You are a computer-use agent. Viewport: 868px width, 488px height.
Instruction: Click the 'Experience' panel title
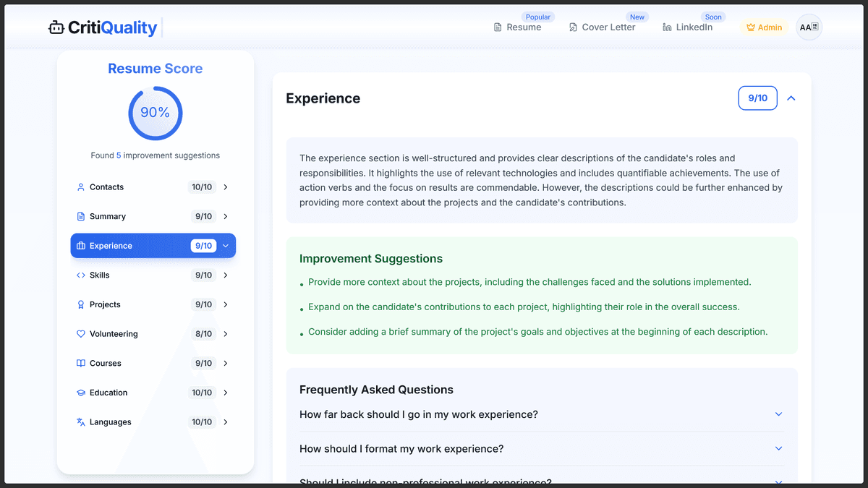[x=323, y=98]
